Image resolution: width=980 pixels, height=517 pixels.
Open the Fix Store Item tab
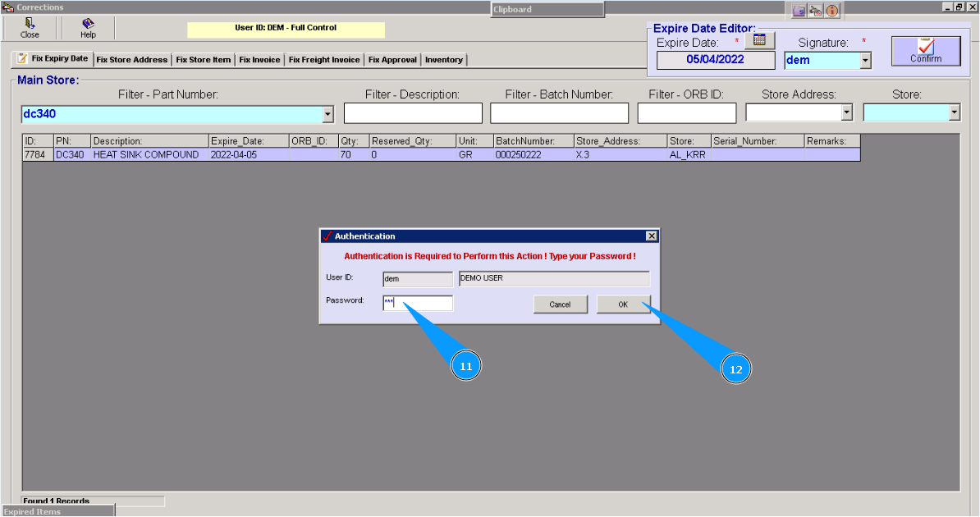[203, 60]
